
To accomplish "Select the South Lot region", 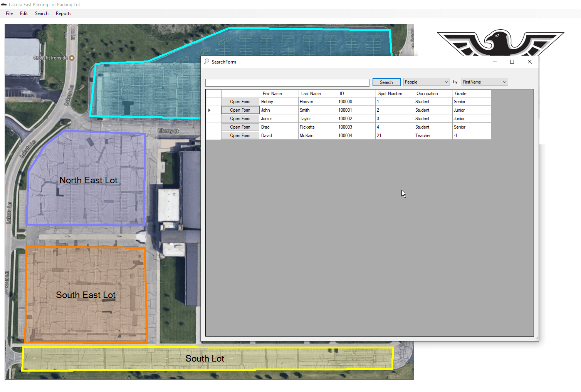I will (x=207, y=358).
